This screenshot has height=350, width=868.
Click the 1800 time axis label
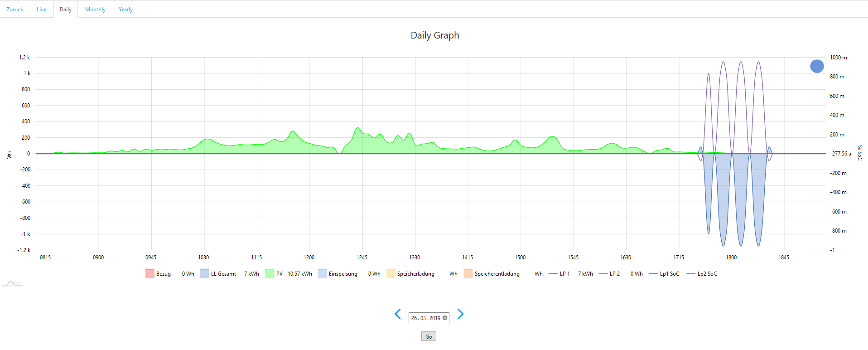(x=731, y=258)
